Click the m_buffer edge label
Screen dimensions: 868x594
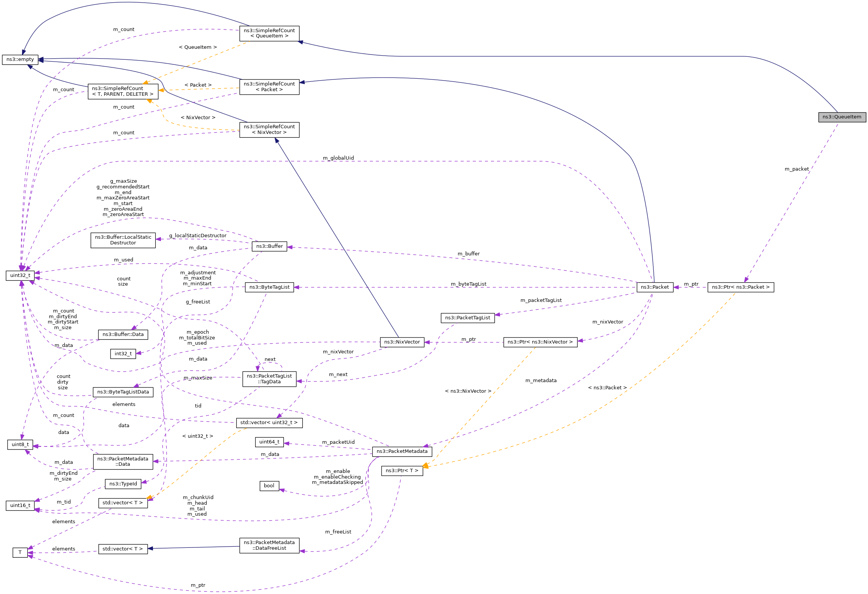pyautogui.click(x=468, y=254)
